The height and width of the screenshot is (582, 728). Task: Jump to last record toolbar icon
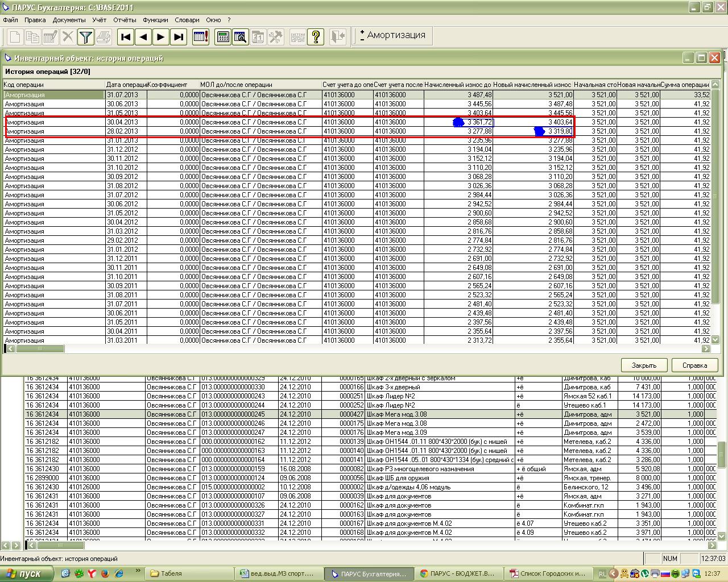pos(179,37)
